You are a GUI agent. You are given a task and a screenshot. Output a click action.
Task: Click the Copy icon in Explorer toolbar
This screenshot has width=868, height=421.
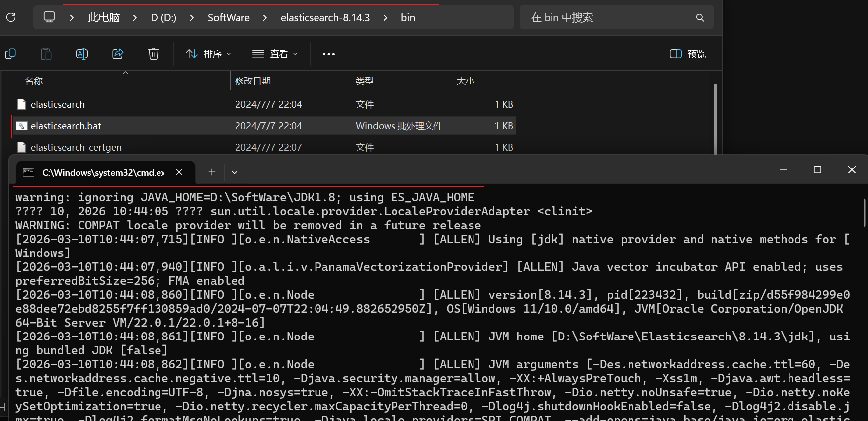pos(10,54)
